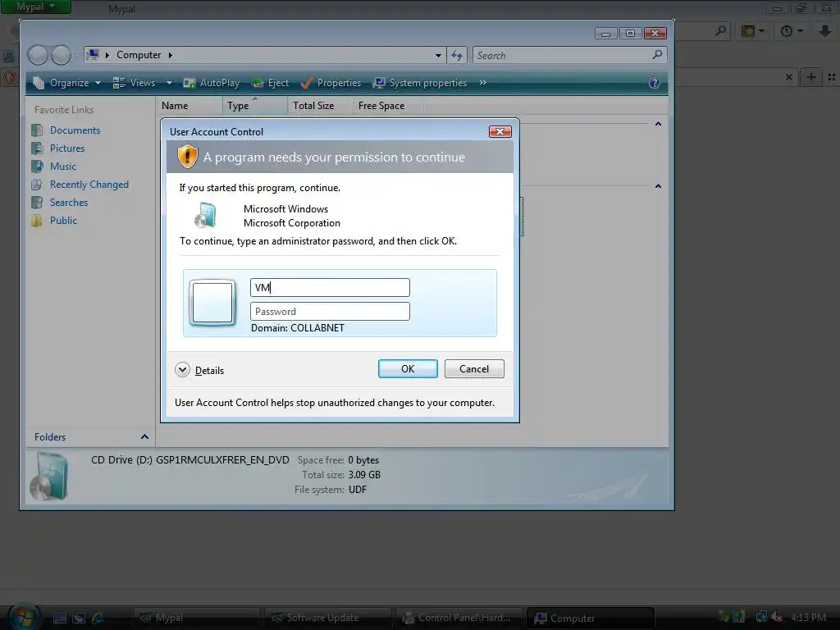Open Properties from the toolbar
This screenshot has height=630, width=840.
coord(331,83)
